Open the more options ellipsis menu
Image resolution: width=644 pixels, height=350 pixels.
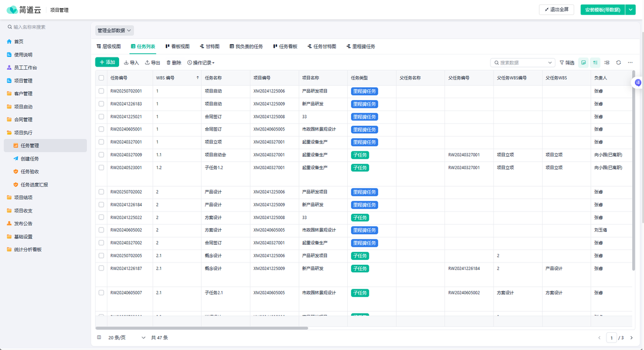(630, 63)
